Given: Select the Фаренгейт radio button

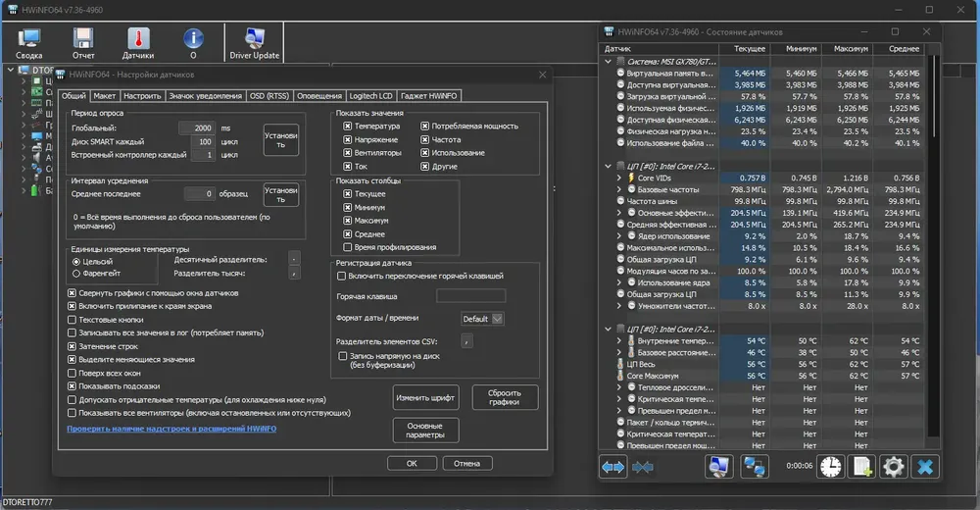Looking at the screenshot, I should [76, 274].
